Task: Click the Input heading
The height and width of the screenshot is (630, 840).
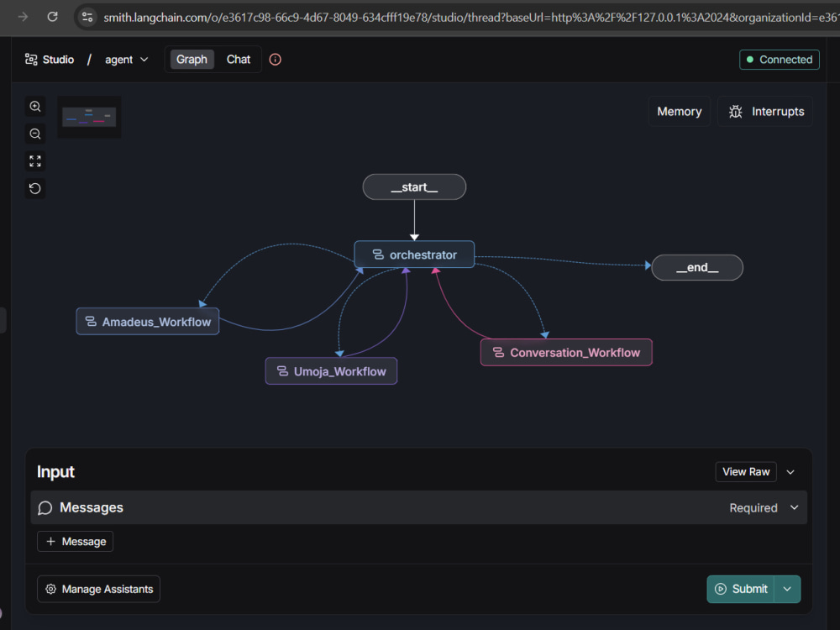Action: (x=55, y=472)
